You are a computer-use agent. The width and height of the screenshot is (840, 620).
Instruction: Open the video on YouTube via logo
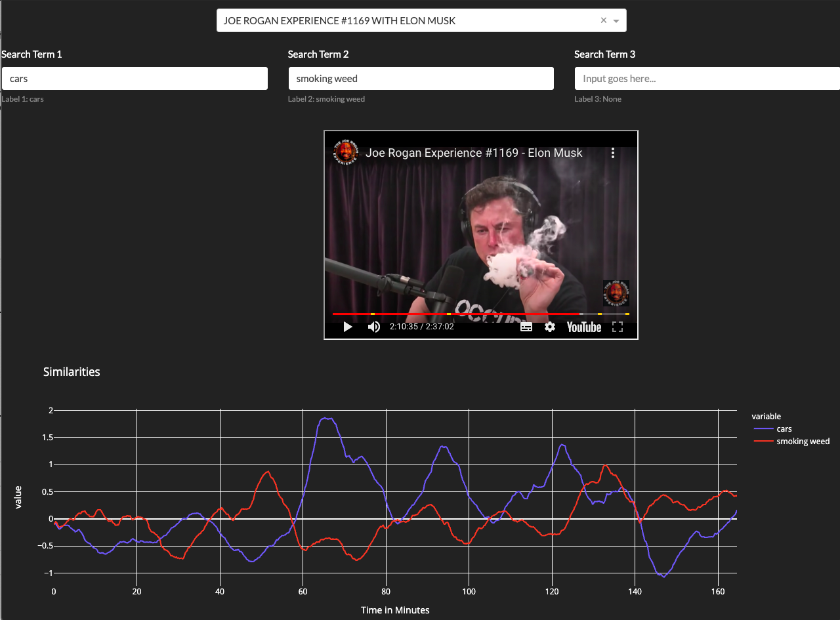(584, 327)
